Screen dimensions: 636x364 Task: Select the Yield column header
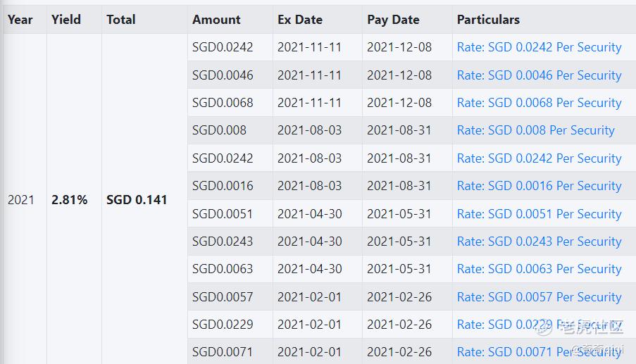coord(66,20)
